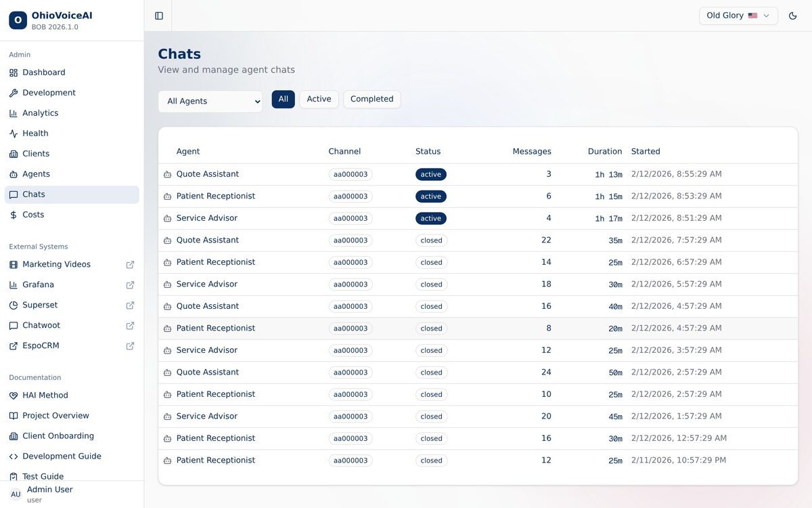Open Development wrench icon in sidebar

(14, 93)
